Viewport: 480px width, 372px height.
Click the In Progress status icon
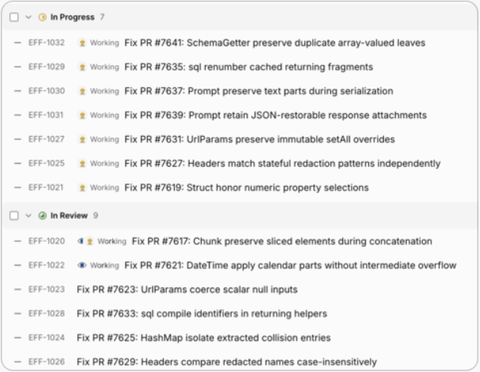42,17
